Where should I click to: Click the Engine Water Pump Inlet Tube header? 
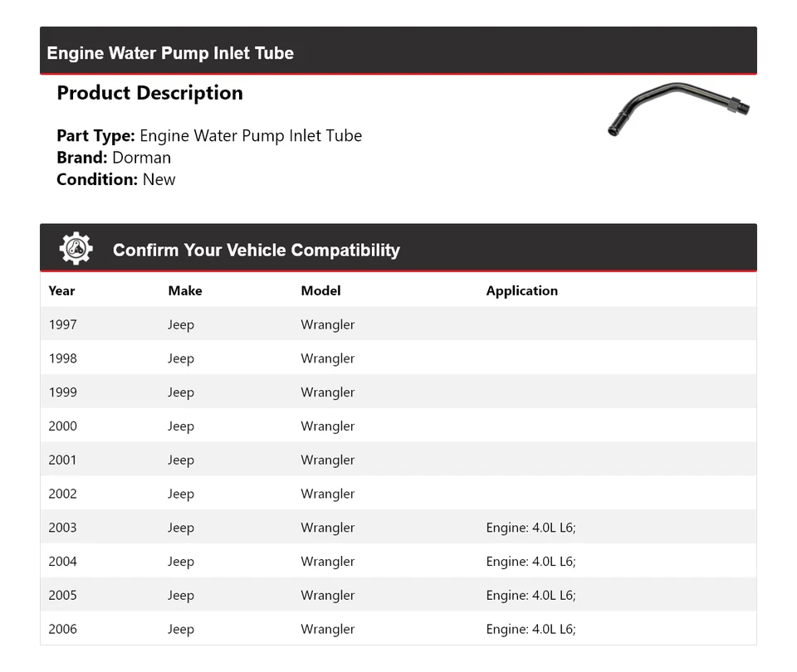pyautogui.click(x=170, y=53)
